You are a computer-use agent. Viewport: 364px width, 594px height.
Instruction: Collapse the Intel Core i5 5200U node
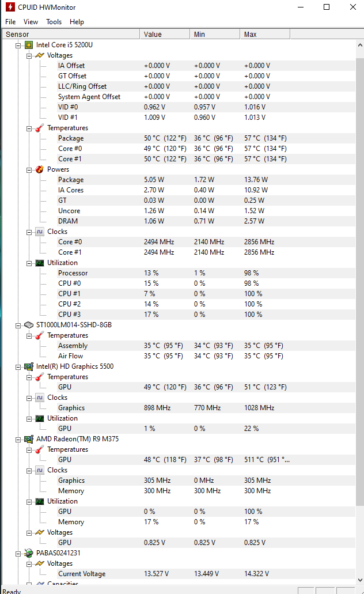(x=18, y=46)
